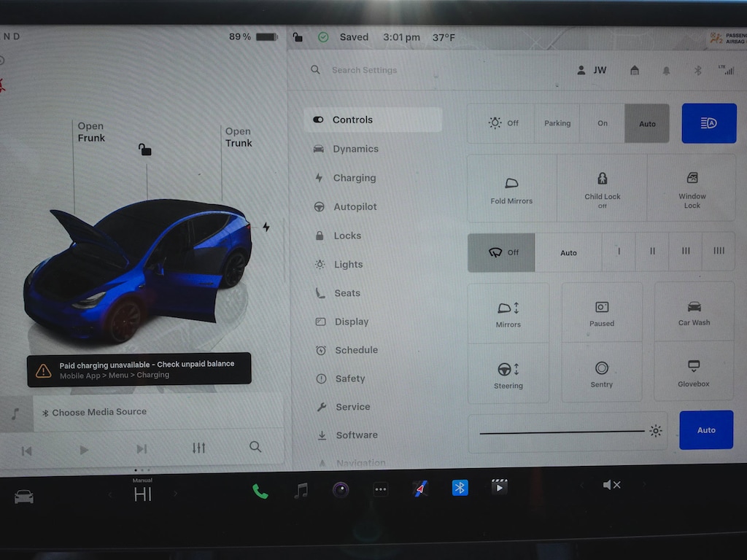Tap Open Frunk label
Viewport: 747px width, 560px height.
91,132
